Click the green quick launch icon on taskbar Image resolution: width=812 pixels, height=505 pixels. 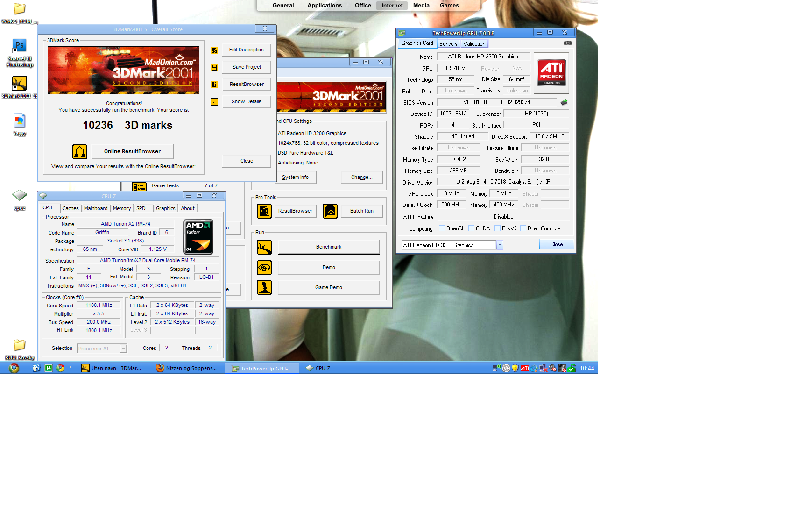pos(49,368)
